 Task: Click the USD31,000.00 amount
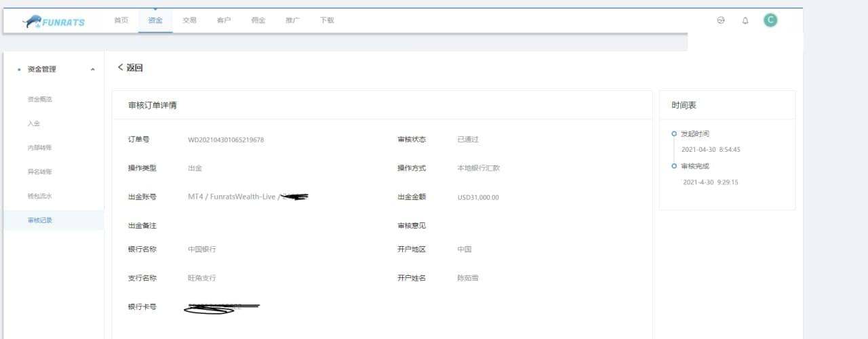click(478, 197)
